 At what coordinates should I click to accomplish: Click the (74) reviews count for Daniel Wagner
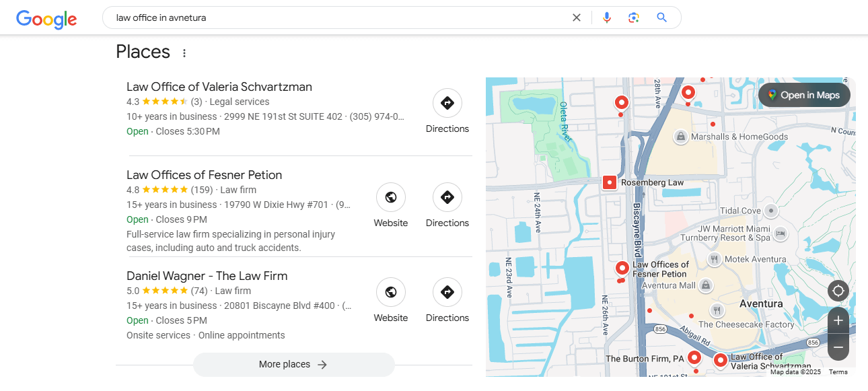point(199,291)
